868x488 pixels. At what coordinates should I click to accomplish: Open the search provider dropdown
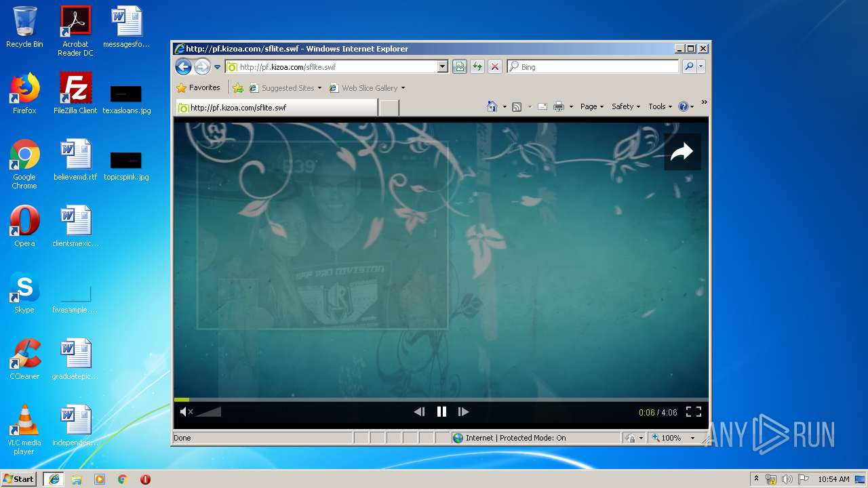[x=701, y=66]
